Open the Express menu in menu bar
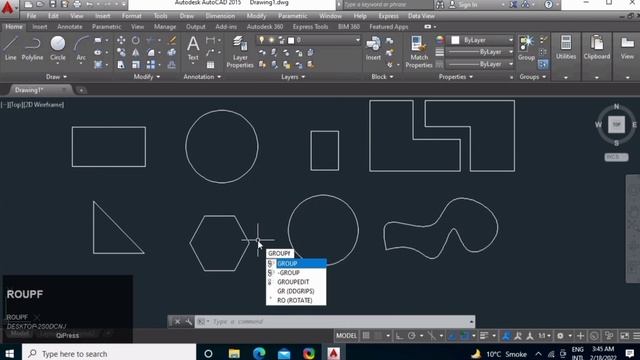This screenshot has width=640, height=360. coord(388,16)
